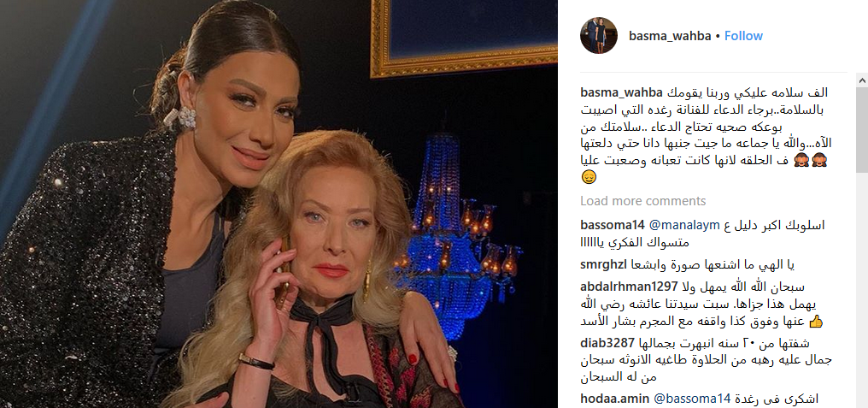Click the post photo of the two women
868x408 pixels.
[x=279, y=204]
